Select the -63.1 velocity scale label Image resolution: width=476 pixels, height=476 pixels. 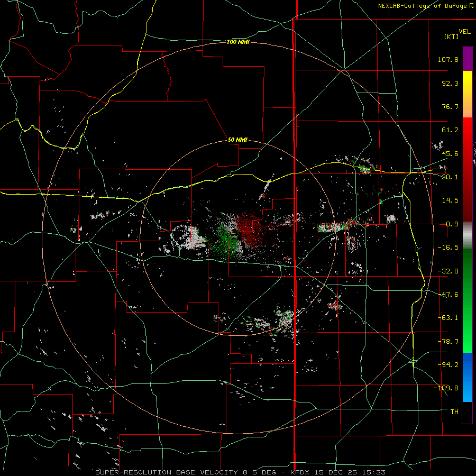click(x=448, y=318)
